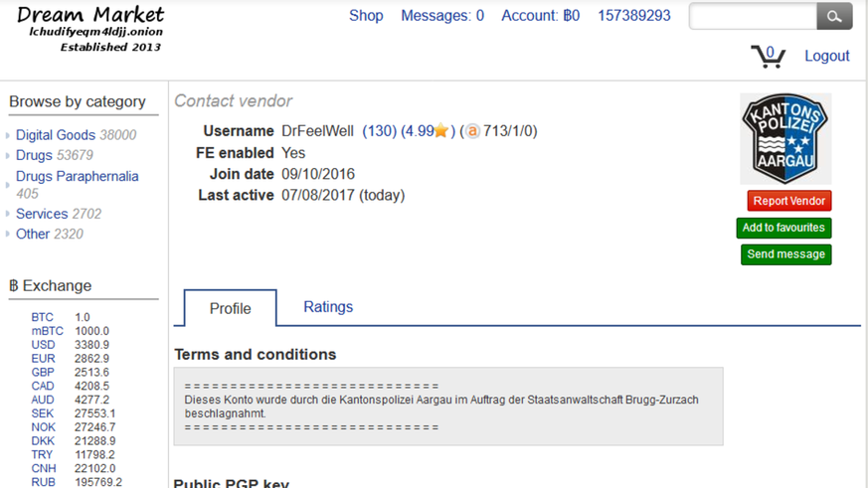Focus the search input field
Image resolution: width=868 pixels, height=488 pixels.
click(x=753, y=16)
